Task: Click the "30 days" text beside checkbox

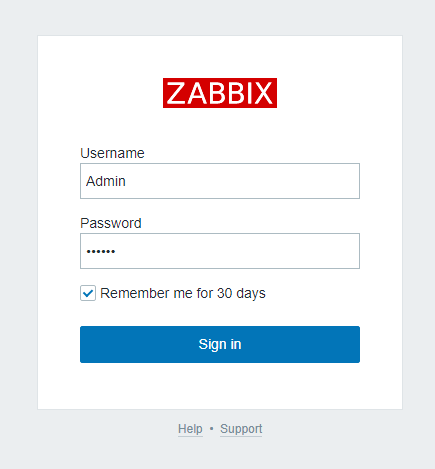Action: (241, 293)
